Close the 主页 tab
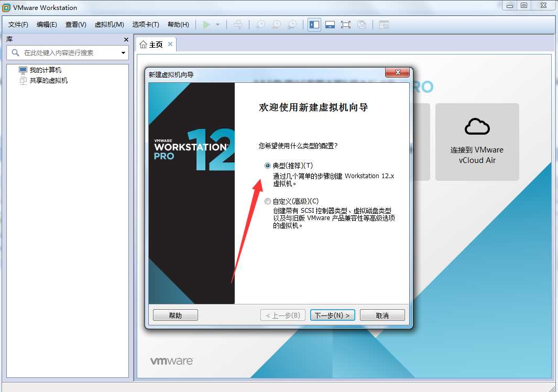Viewport: 558px width, 392px height. pyautogui.click(x=170, y=44)
